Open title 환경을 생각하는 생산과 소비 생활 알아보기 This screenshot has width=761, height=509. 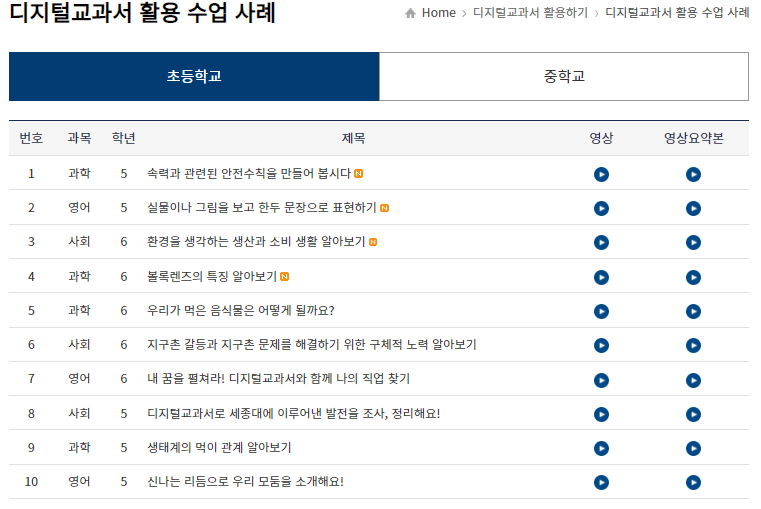[x=256, y=242]
